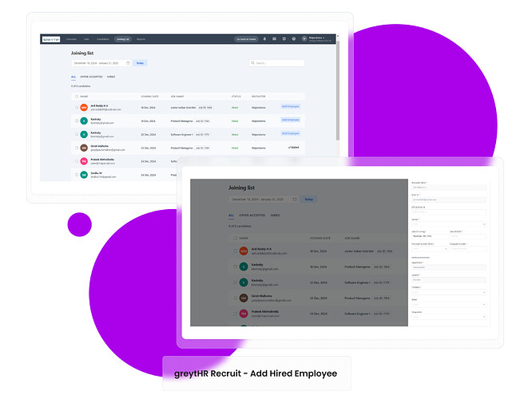Click Kavinsky Product Manager avatar, upper list
Screen dimensions: 532x399
pyautogui.click(x=84, y=120)
